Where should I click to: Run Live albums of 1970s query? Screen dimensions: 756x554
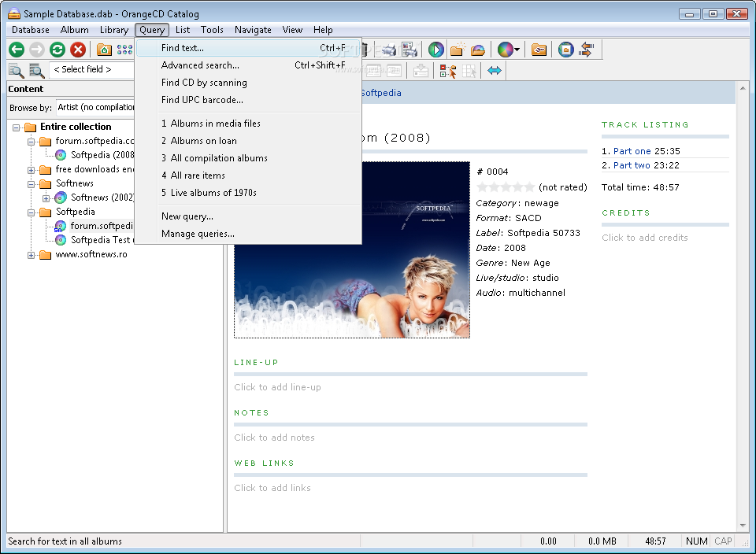(248, 193)
